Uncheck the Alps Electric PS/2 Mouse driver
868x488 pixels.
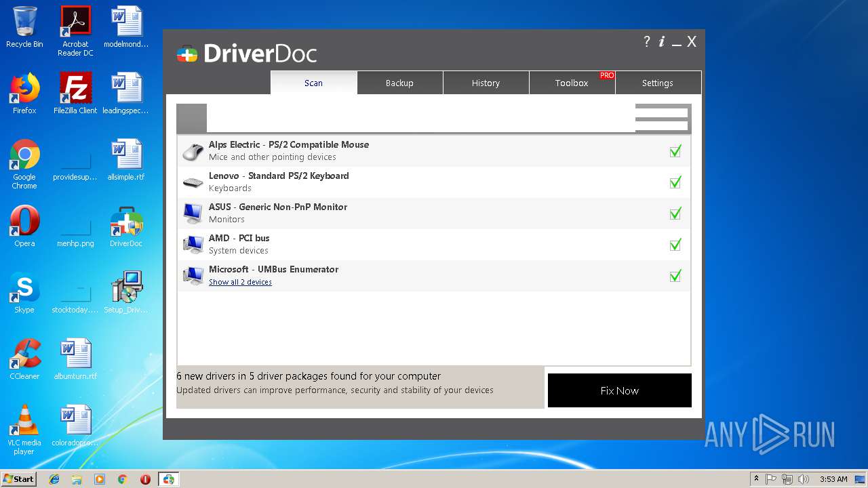pos(675,151)
